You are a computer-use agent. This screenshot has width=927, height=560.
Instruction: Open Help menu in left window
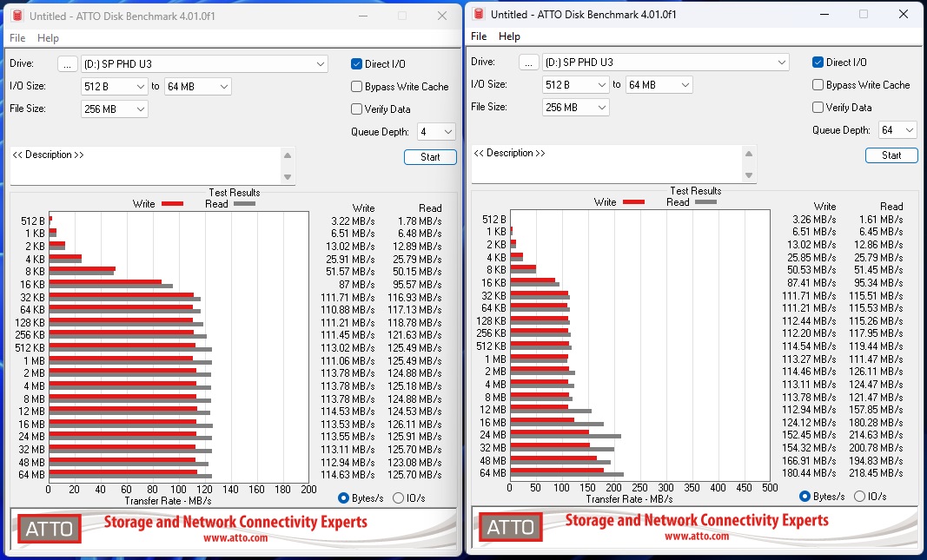click(x=48, y=38)
